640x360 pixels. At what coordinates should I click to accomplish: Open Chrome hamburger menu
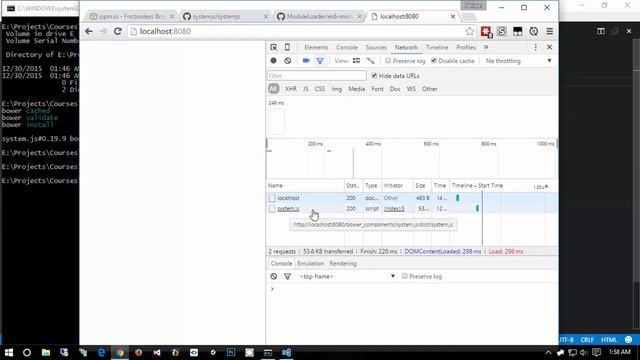(x=550, y=31)
